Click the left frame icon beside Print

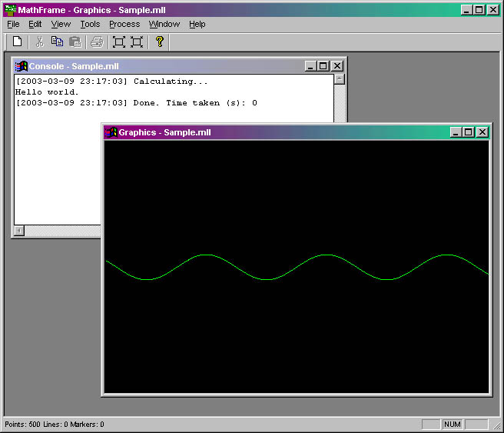click(x=118, y=42)
